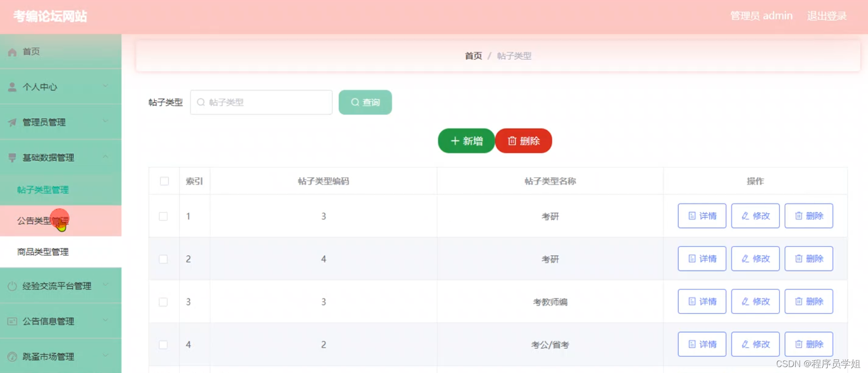The width and height of the screenshot is (868, 373).
Task: Click the 考教师编 name cell
Action: click(550, 302)
